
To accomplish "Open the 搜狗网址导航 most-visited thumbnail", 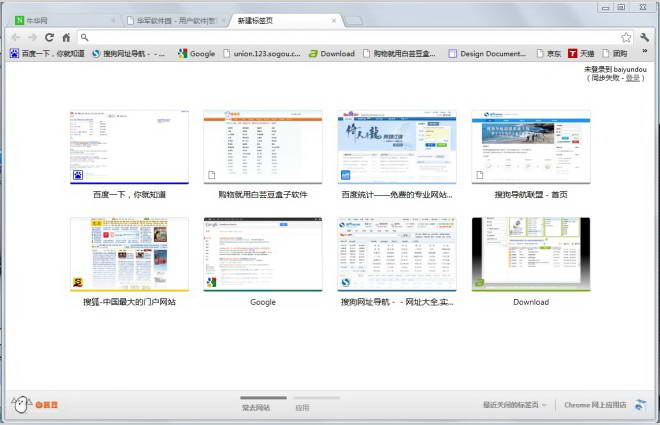I will coord(397,254).
